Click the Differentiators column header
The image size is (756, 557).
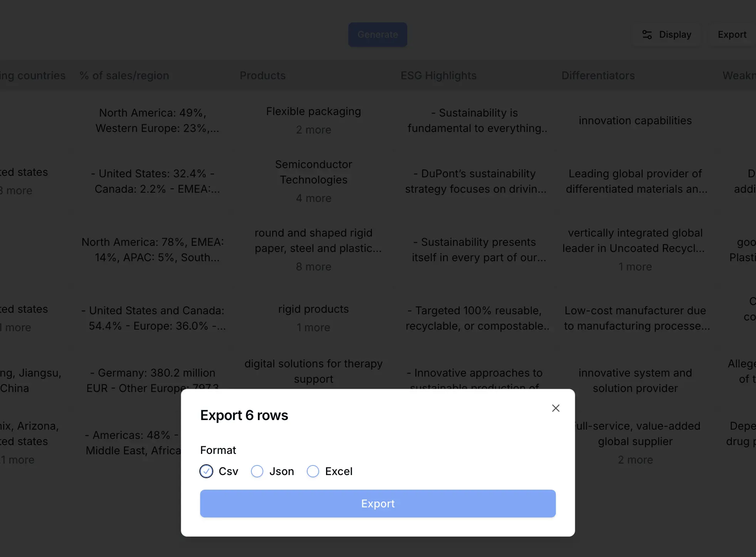tap(598, 75)
